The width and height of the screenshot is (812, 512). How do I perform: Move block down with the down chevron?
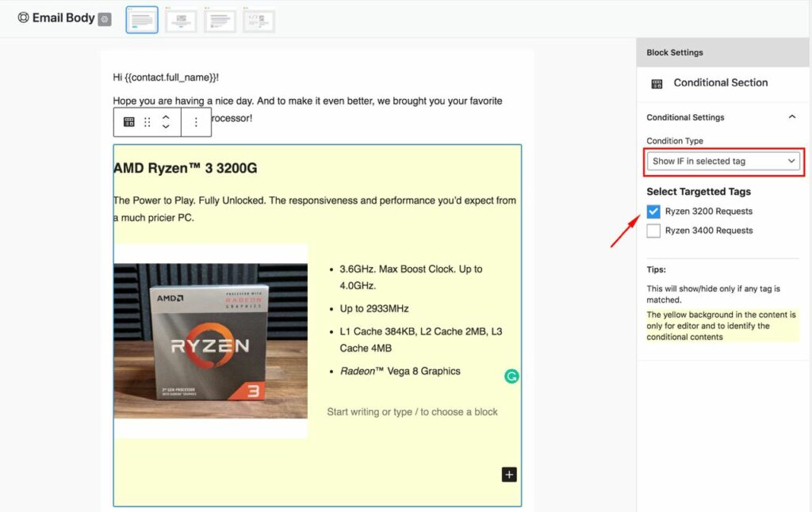pyautogui.click(x=166, y=126)
